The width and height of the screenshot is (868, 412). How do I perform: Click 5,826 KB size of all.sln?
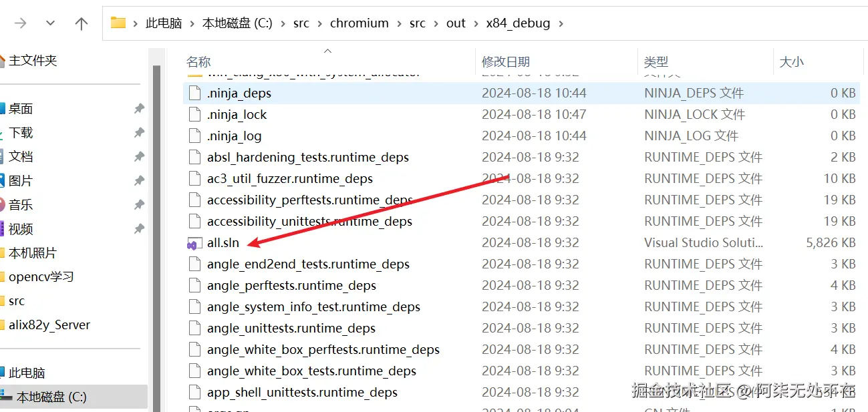click(831, 243)
